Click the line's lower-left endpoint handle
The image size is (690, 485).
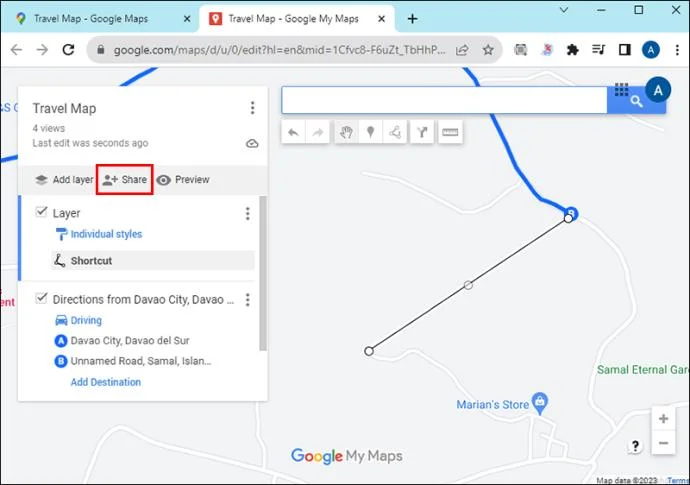(x=369, y=351)
